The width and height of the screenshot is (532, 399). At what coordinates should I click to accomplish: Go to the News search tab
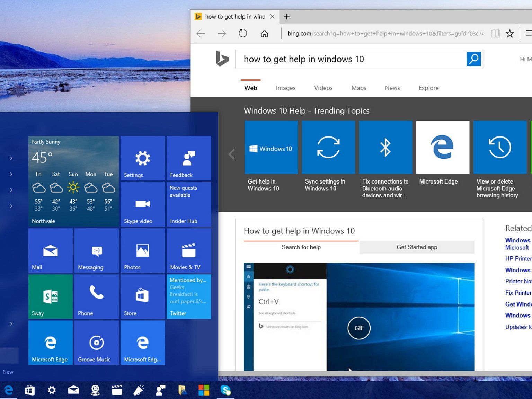click(x=392, y=88)
